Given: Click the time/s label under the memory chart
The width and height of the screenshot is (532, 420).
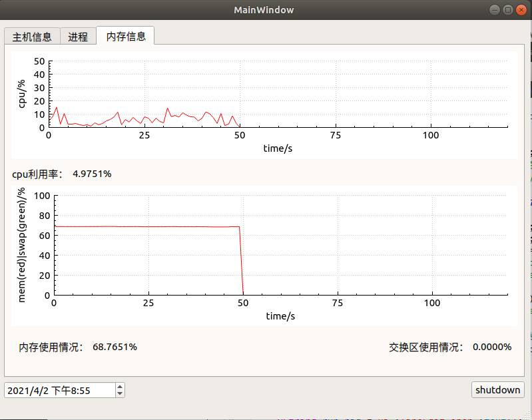Looking at the screenshot, I should coord(280,316).
